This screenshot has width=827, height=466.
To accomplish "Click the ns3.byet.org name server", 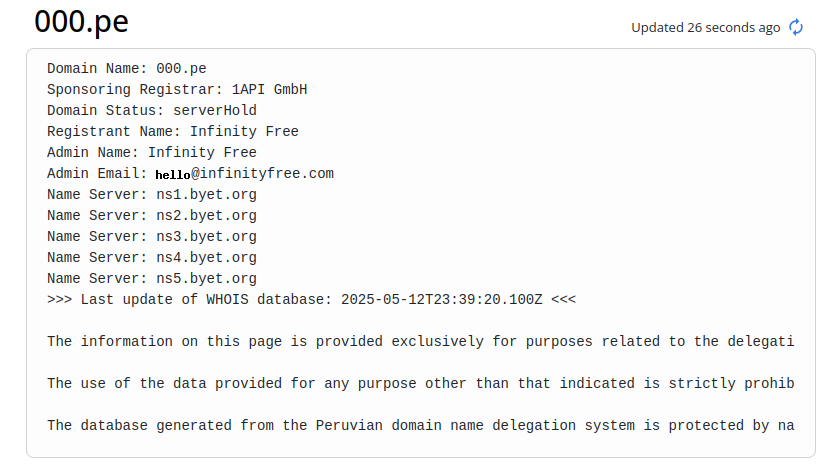I will pyautogui.click(x=206, y=237).
